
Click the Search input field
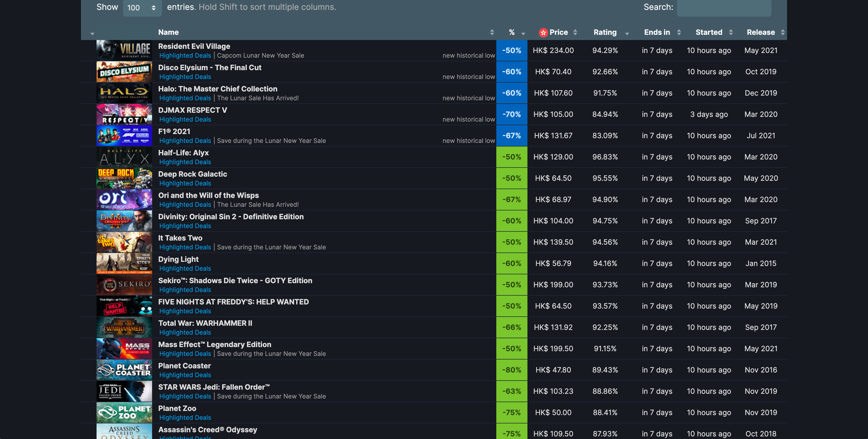point(724,8)
